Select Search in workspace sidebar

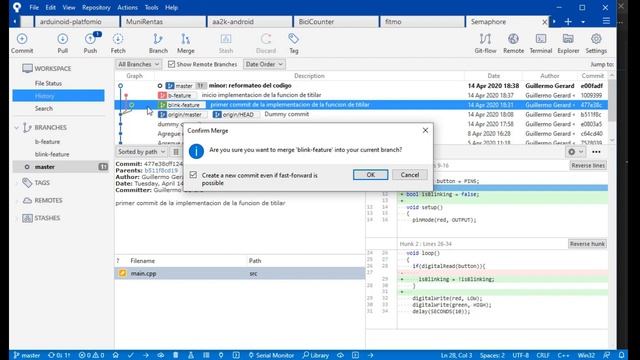click(44, 109)
